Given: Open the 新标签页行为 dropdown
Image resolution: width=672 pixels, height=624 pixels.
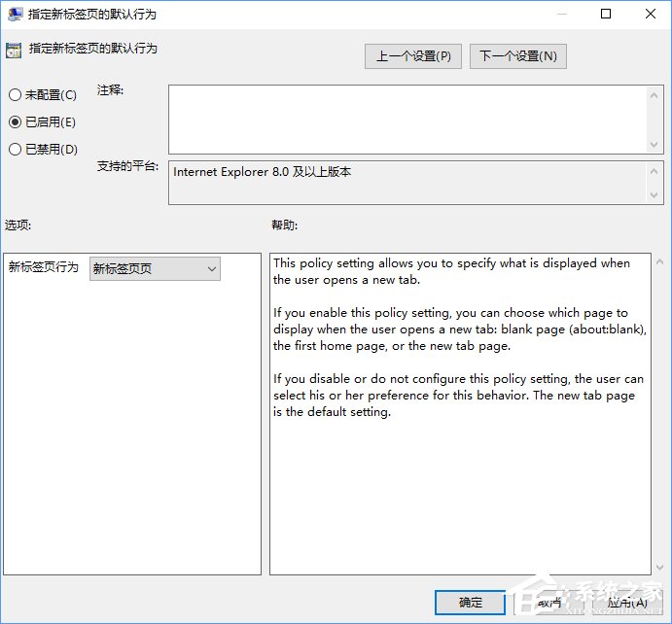Looking at the screenshot, I should pos(155,268).
